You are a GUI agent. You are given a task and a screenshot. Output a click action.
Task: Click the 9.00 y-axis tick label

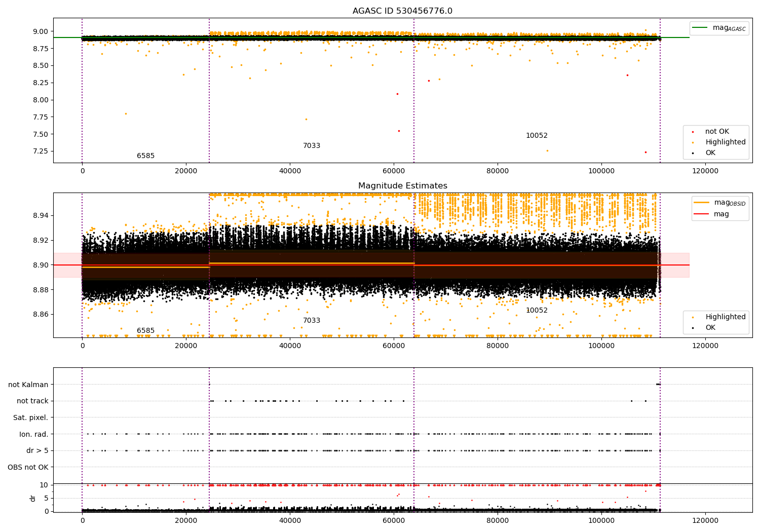point(41,31)
